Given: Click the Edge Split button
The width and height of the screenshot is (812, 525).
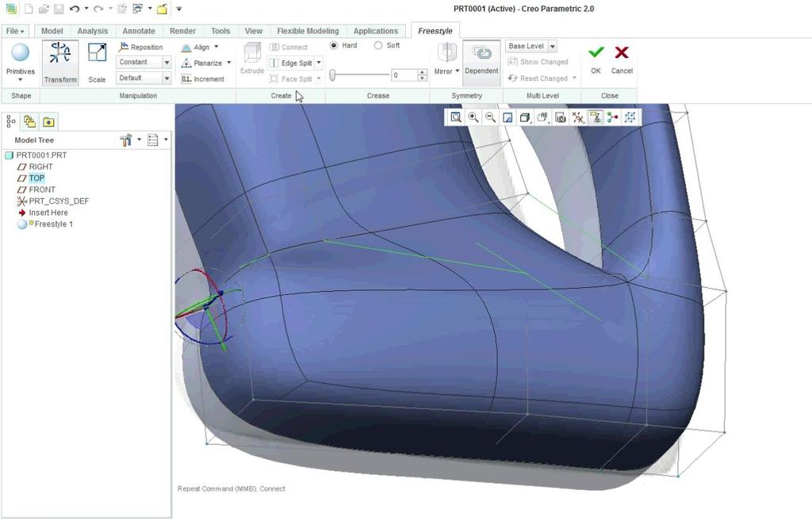Looking at the screenshot, I should pos(290,63).
